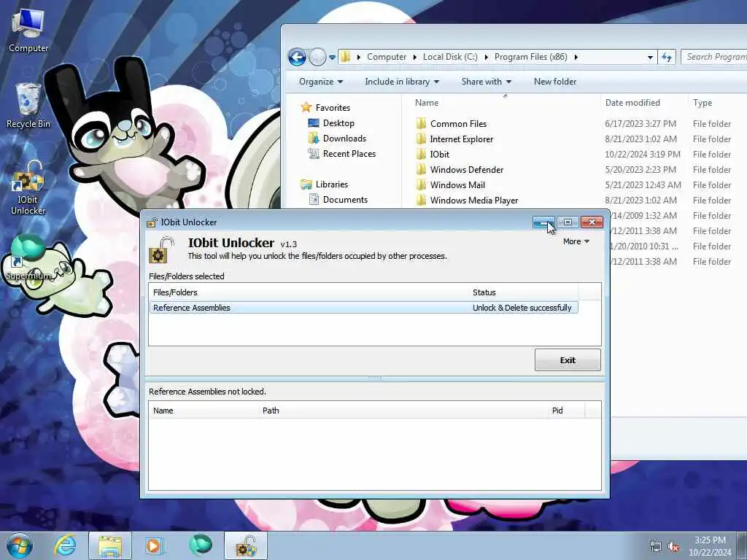Viewport: 747px width, 560px height.
Task: Sort by the Name column header
Action: 504,102
